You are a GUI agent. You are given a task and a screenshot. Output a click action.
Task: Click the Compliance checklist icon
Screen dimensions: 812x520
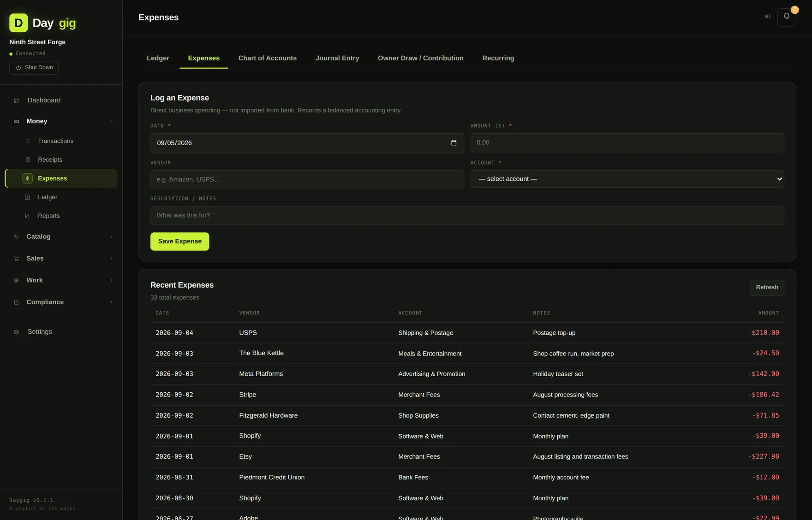(17, 302)
